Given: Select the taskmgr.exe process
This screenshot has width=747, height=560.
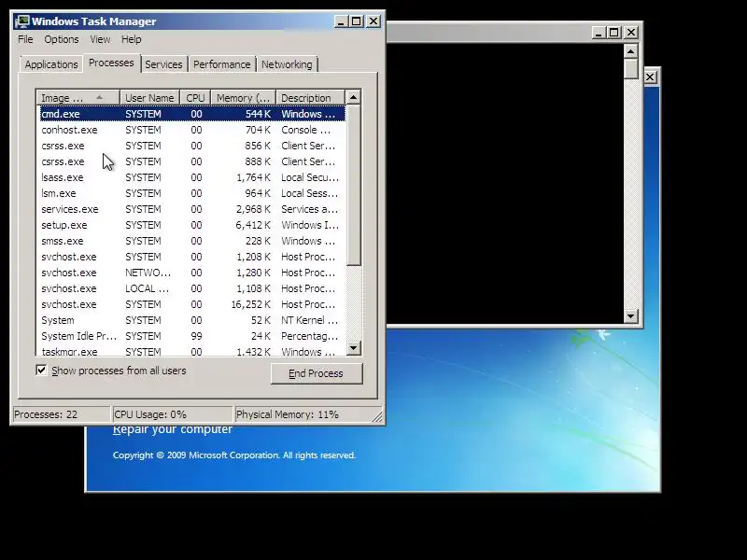Looking at the screenshot, I should point(191,351).
